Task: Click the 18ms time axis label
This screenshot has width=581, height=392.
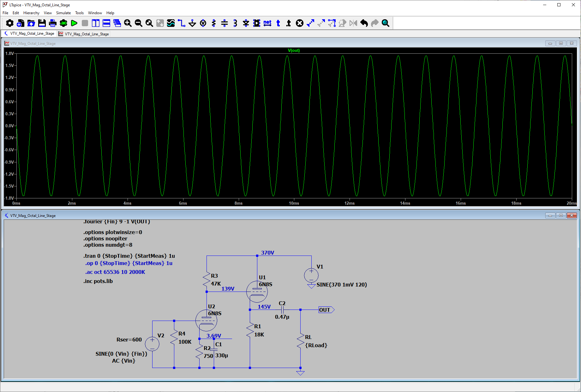Action: coord(516,203)
